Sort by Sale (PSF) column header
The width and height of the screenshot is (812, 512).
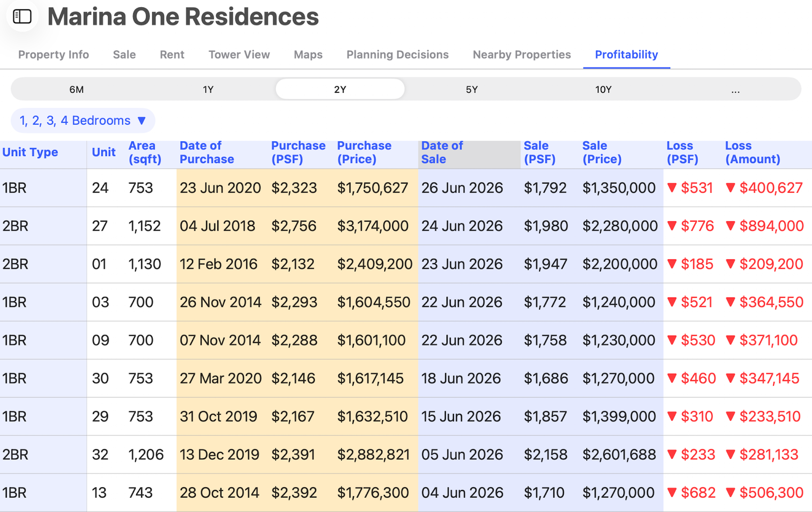tap(539, 152)
